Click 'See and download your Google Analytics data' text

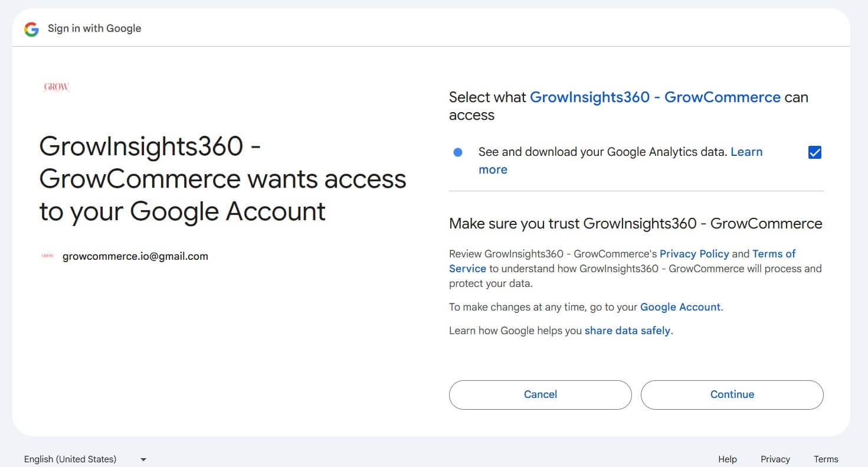[x=602, y=152]
